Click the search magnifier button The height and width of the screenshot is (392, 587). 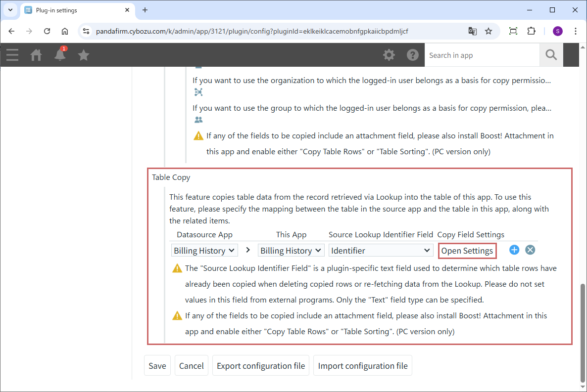[x=551, y=55]
